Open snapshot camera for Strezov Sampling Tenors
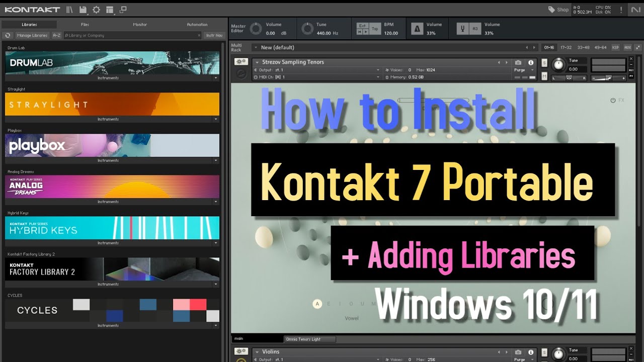This screenshot has width=644, height=362. (518, 62)
